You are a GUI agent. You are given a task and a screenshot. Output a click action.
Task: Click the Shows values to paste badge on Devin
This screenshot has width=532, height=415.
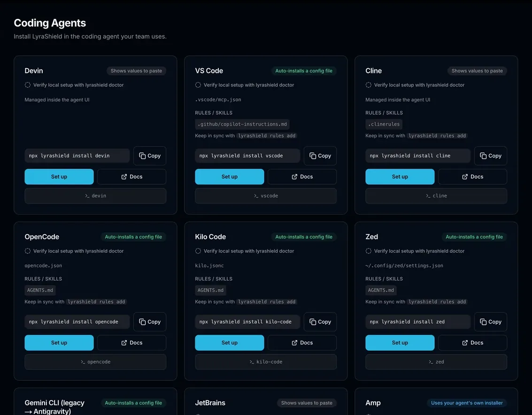coord(136,70)
